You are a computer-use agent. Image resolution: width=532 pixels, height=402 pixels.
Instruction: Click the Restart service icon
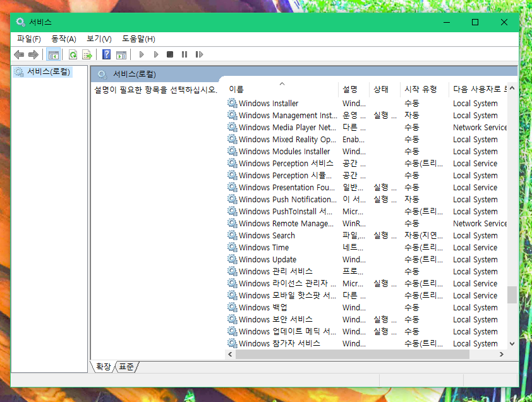coord(199,54)
